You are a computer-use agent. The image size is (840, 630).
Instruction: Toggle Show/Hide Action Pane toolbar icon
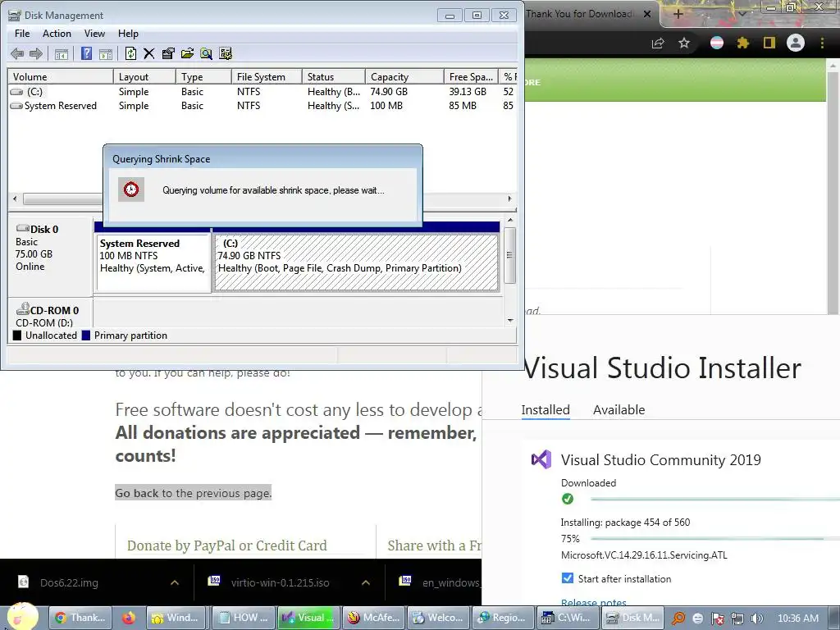click(106, 53)
